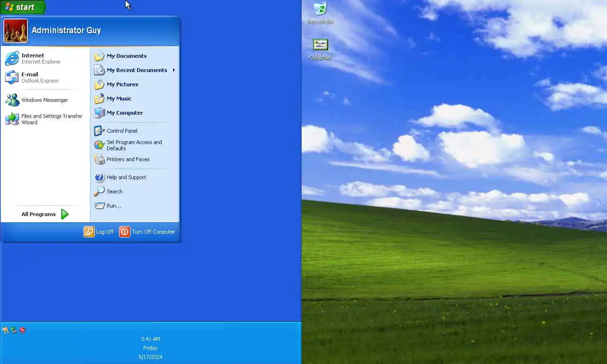
Task: Click the Administrator Guy user name
Action: (x=66, y=30)
